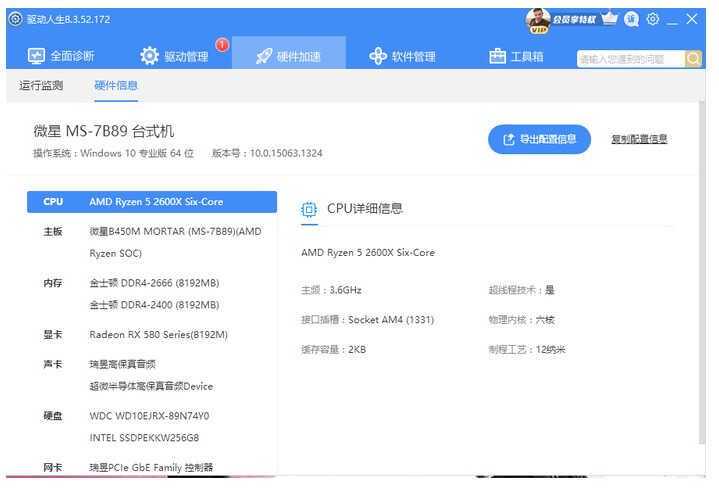Switch to 运行监测 sub-tab
The image size is (719, 490).
pos(41,85)
